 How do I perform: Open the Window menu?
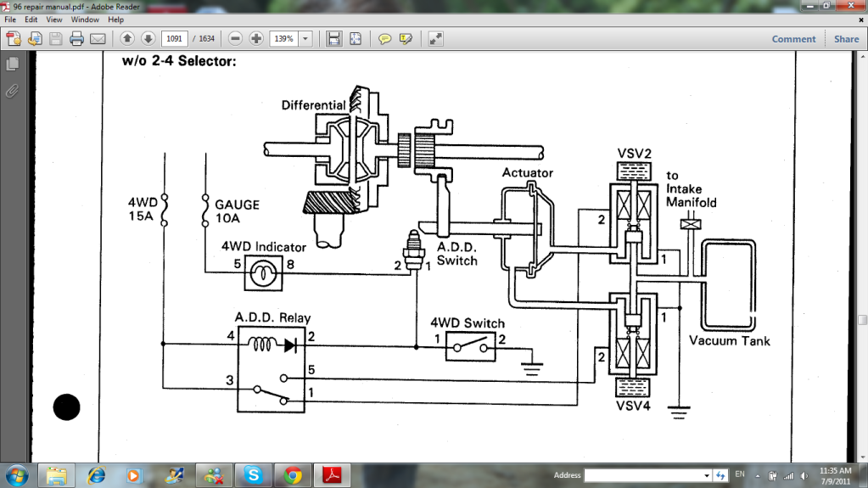[85, 19]
